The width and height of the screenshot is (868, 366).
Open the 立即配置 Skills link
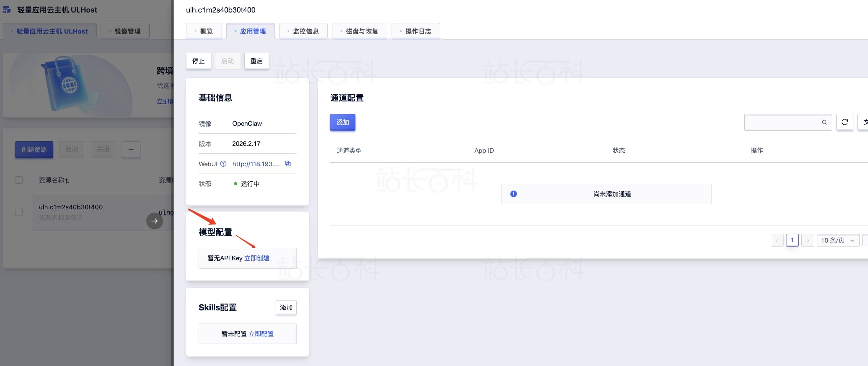pos(261,334)
